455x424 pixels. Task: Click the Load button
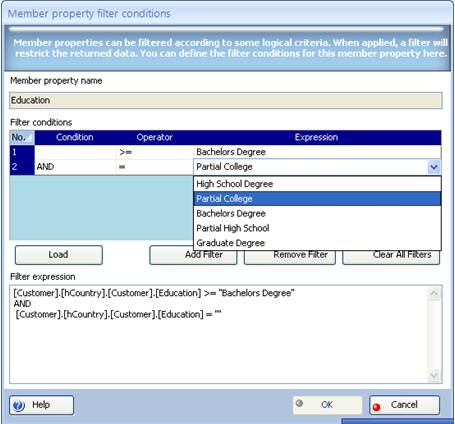point(59,255)
